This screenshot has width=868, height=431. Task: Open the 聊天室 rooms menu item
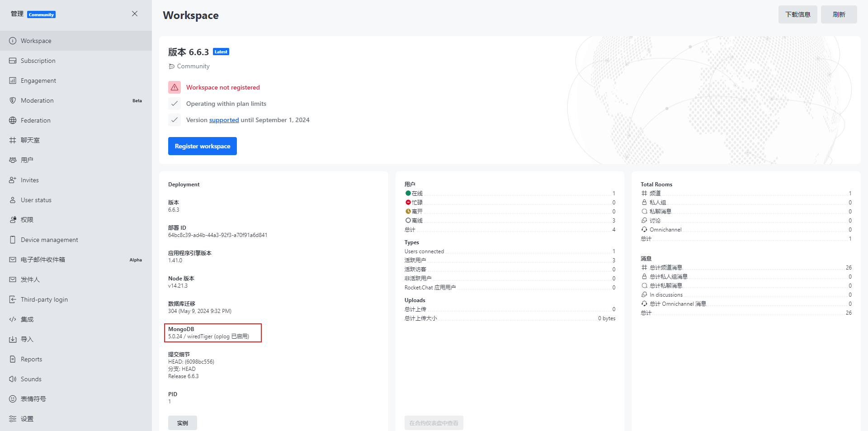coord(30,140)
